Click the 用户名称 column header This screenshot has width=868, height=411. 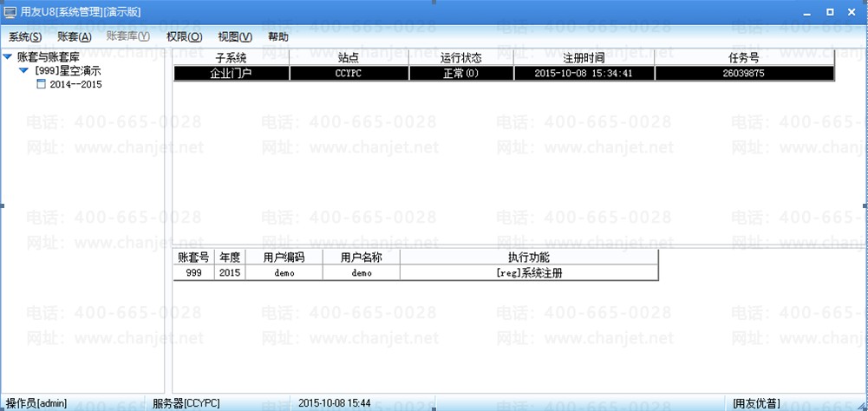(361, 258)
